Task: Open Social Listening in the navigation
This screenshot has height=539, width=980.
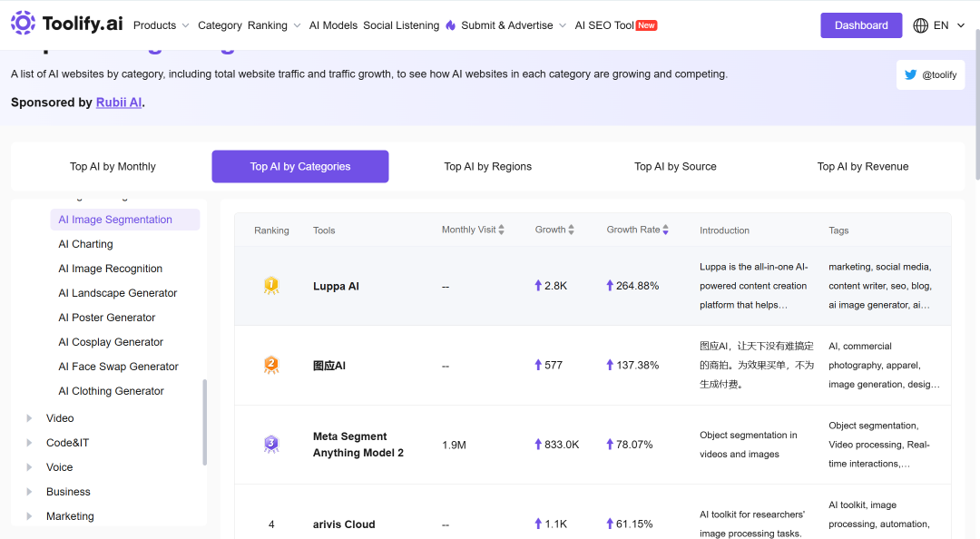Action: 401,25
